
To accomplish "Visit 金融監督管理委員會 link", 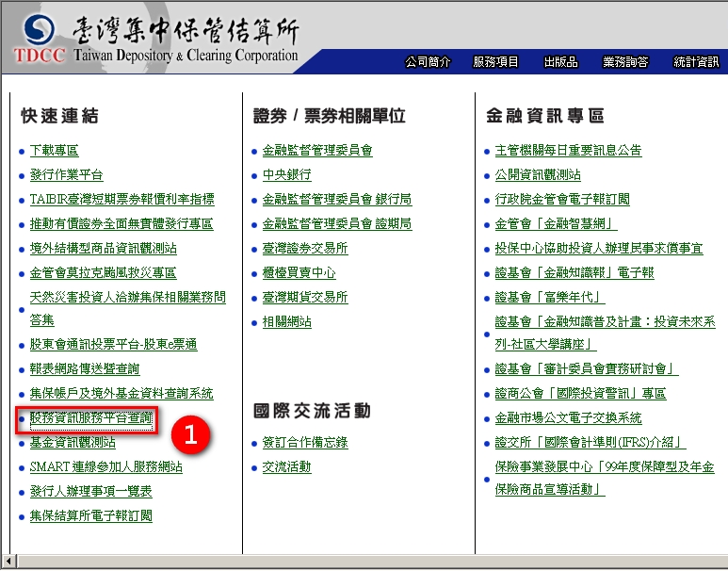I will point(317,151).
